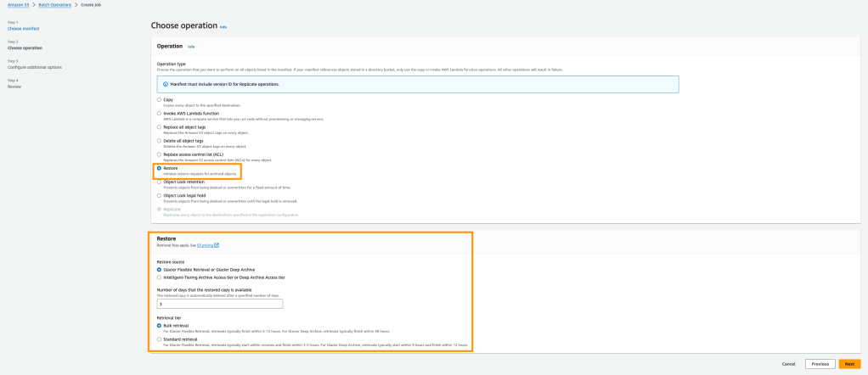Open the Amazon S3 breadcrumb link
868x375 pixels.
pyautogui.click(x=19, y=6)
